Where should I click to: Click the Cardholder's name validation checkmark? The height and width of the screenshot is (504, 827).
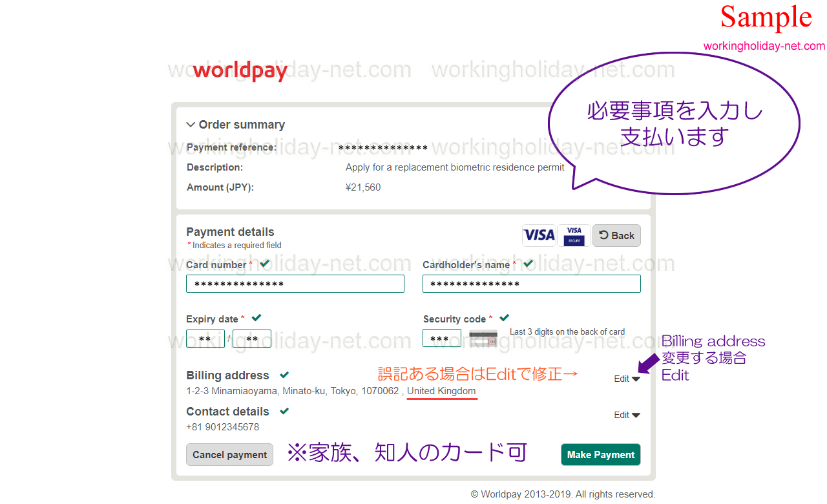tap(528, 264)
